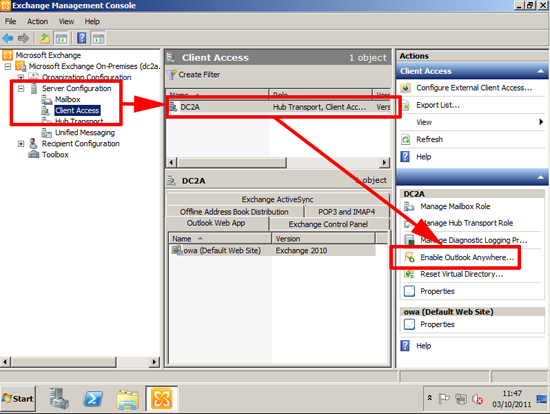The width and height of the screenshot is (550, 414).
Task: Click the server list horizontal scrollbar thumb
Action: tap(232, 162)
